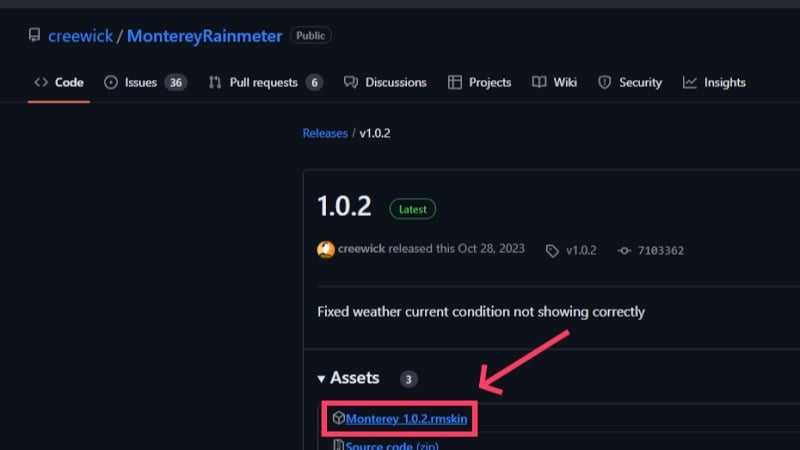800x450 pixels.
Task: Open the Pull requests tab
Action: pyautogui.click(x=265, y=82)
